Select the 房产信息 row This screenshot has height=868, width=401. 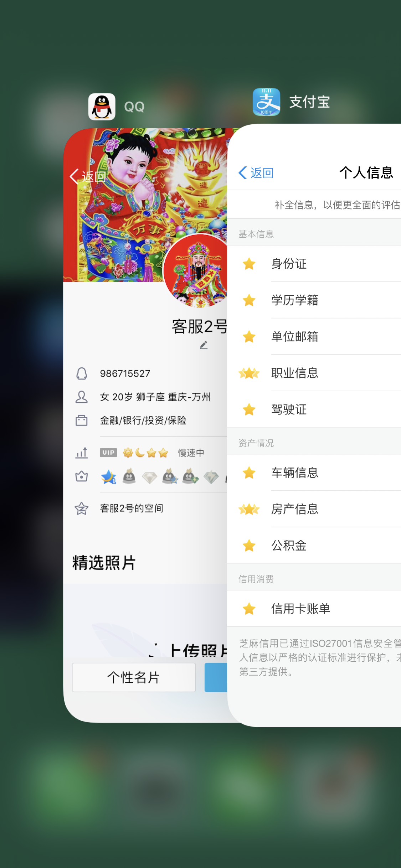click(314, 509)
